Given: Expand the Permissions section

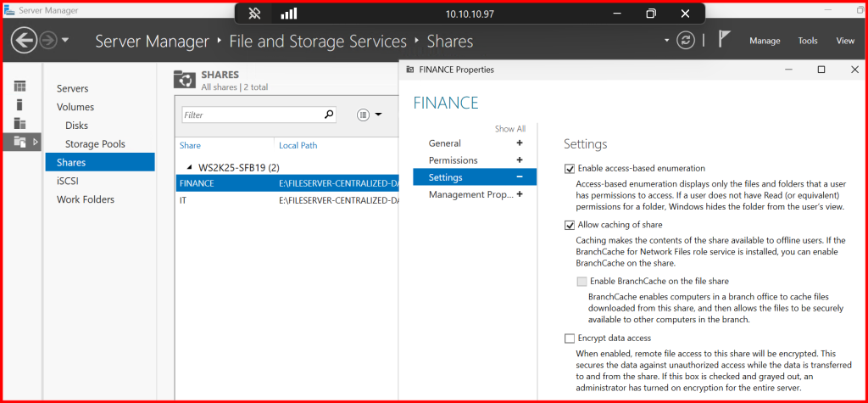Looking at the screenshot, I should (519, 160).
